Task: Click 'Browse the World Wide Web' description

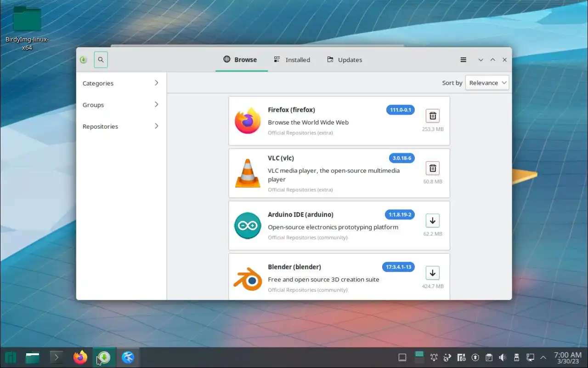Action: (308, 122)
